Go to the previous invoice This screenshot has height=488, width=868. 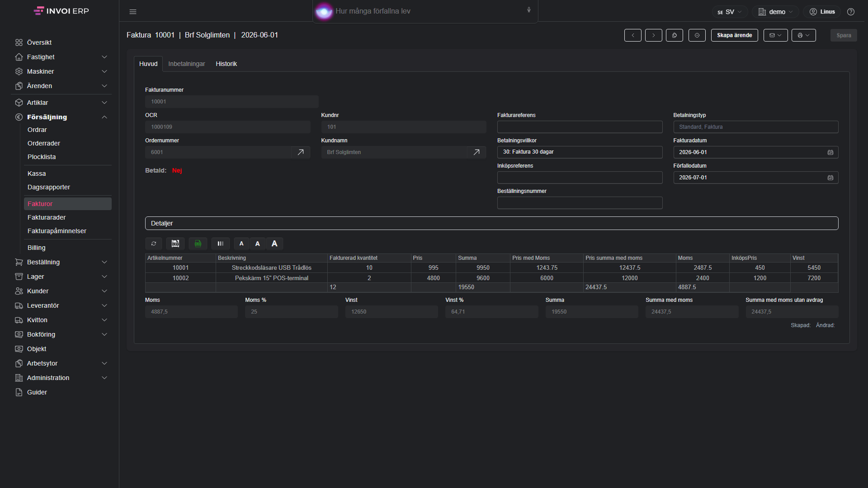[x=633, y=35]
